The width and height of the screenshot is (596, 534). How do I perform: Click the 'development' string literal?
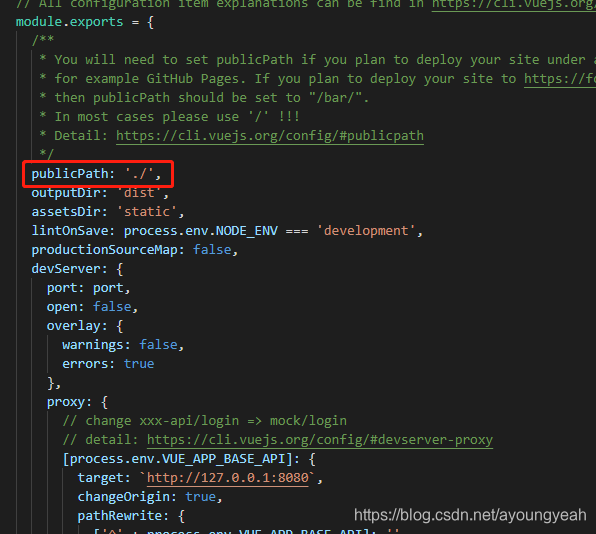(x=366, y=231)
